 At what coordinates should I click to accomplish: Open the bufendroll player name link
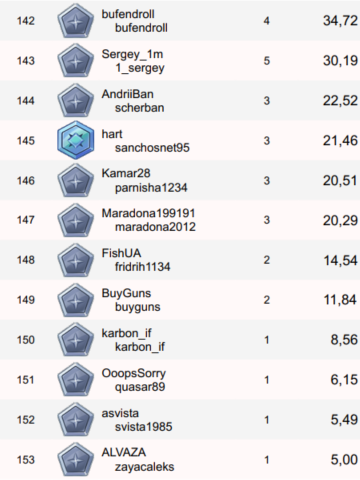[x=128, y=14]
